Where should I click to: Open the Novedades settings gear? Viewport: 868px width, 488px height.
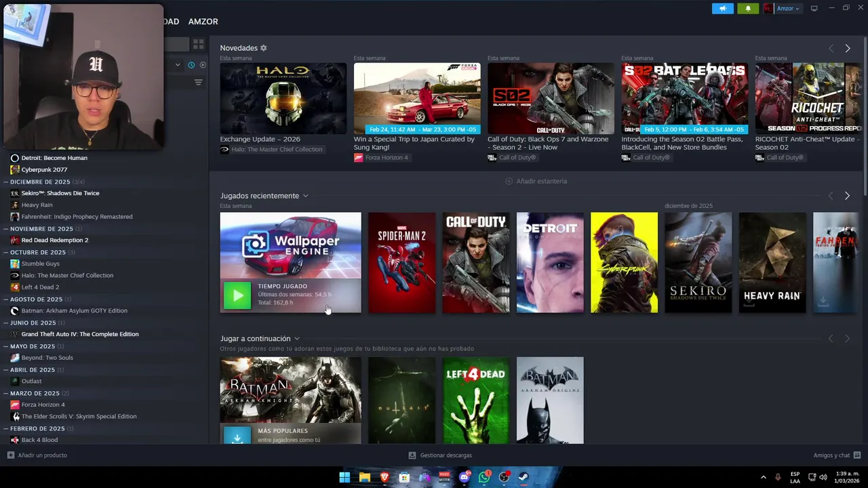click(264, 48)
